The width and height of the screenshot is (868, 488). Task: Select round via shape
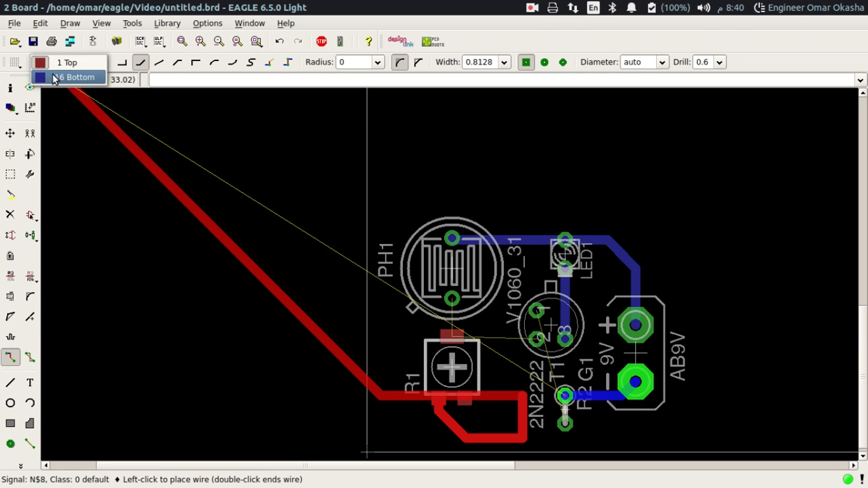click(545, 62)
